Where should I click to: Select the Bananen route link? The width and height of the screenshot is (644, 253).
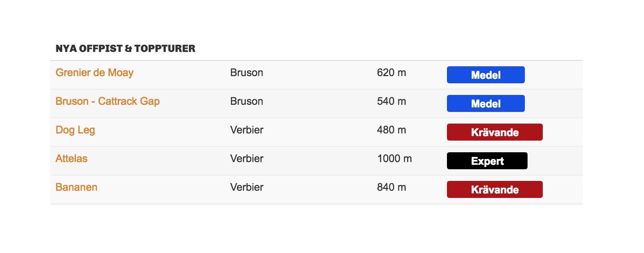tap(77, 187)
